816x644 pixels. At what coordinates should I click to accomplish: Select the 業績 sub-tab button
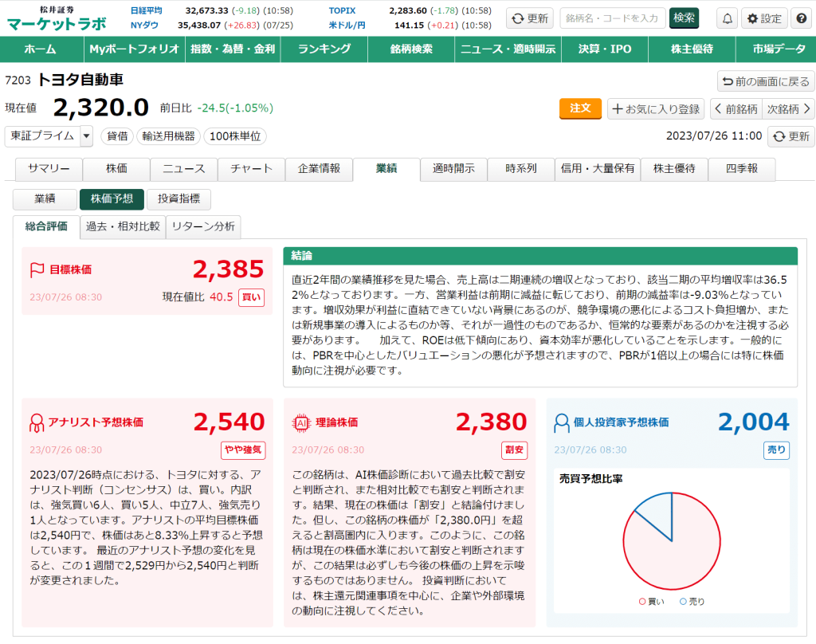tap(45, 199)
